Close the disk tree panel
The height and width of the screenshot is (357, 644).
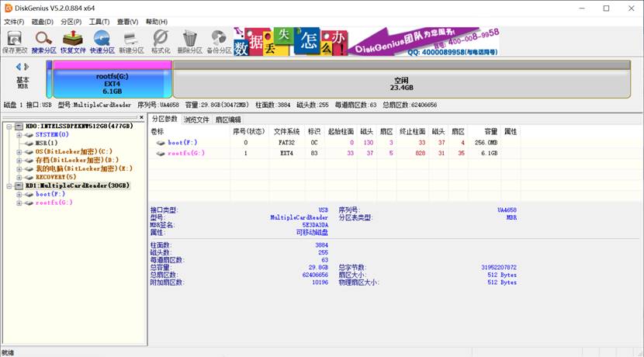[x=142, y=117]
